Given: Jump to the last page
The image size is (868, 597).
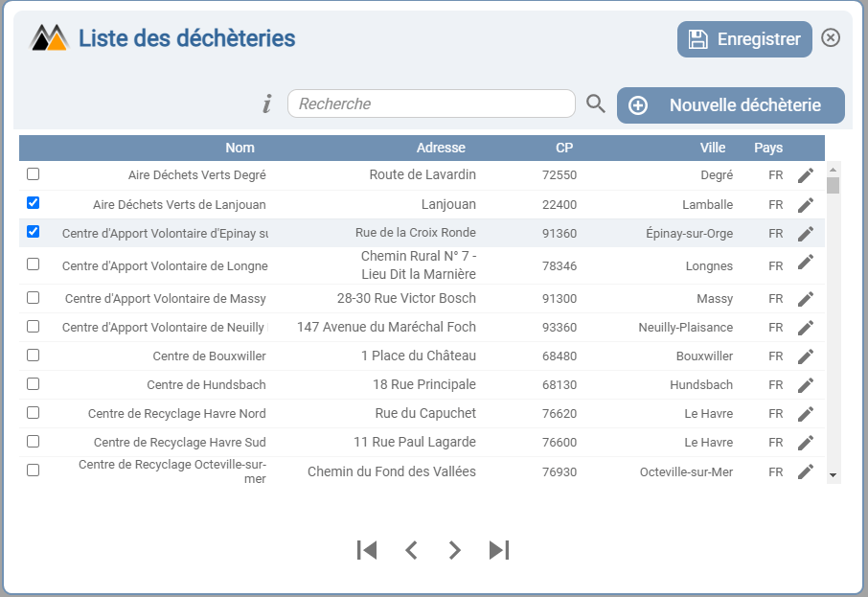Looking at the screenshot, I should pos(498,550).
